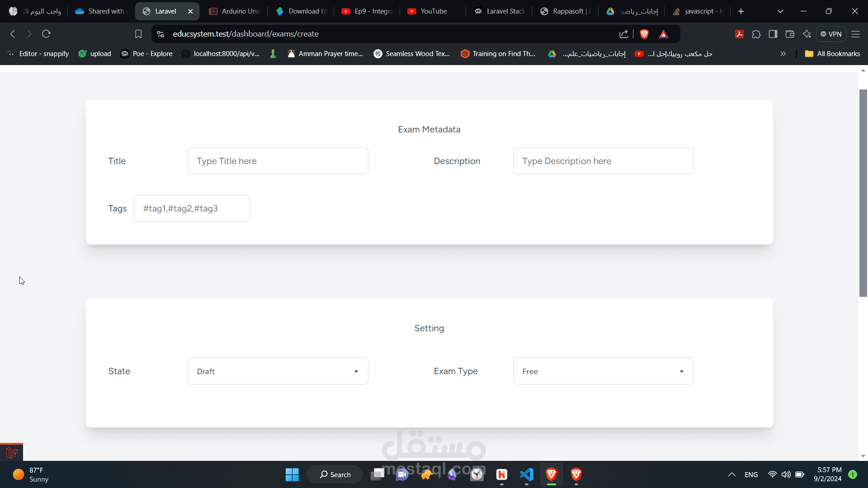
Task: Click the share page icon in address bar
Action: coord(624,34)
